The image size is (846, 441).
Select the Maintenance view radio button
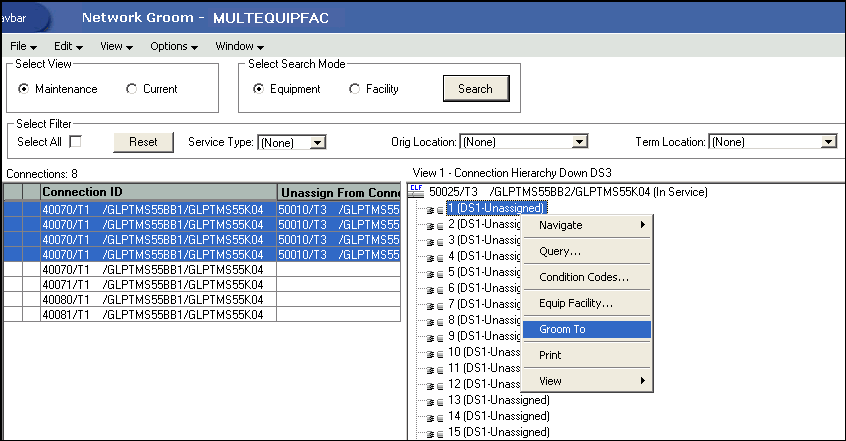[23, 89]
